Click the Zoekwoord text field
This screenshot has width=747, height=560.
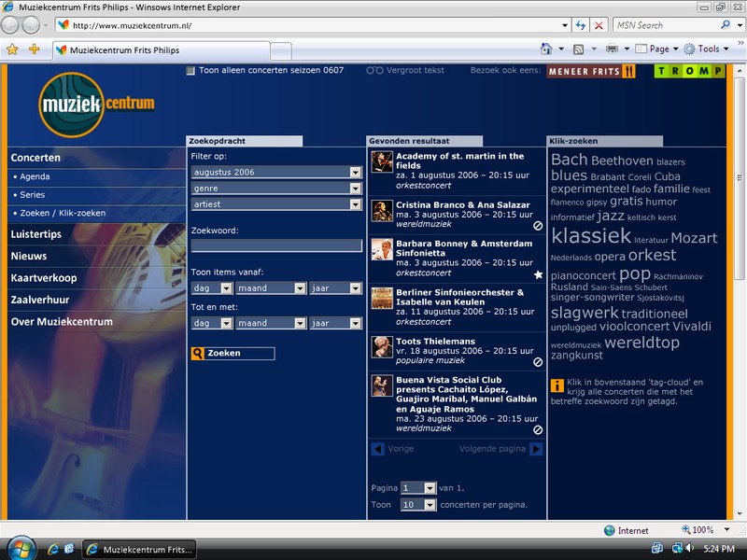pos(276,245)
